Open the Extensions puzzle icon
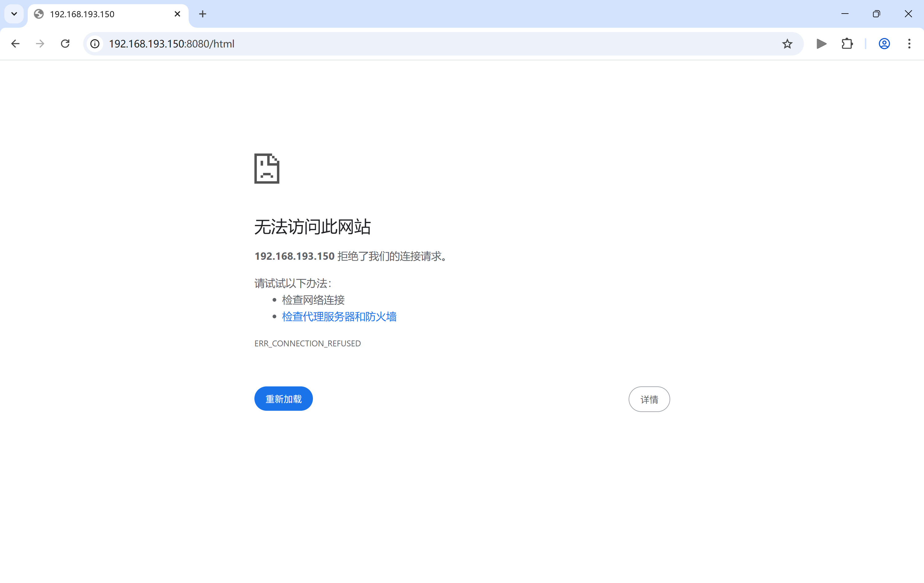 click(x=847, y=44)
